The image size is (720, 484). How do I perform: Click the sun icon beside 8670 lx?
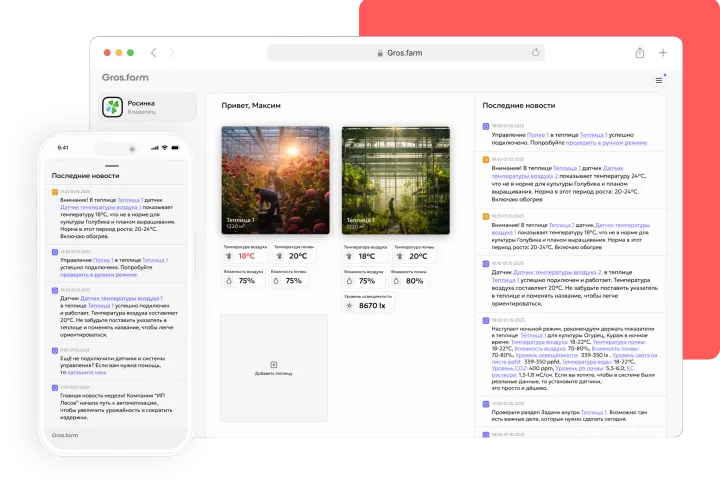coord(349,306)
